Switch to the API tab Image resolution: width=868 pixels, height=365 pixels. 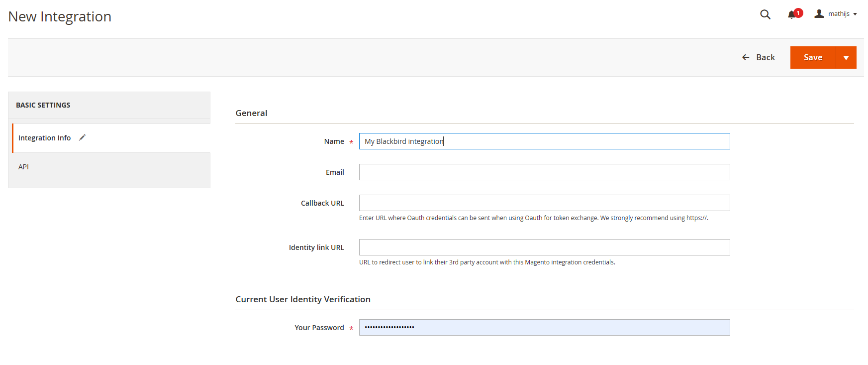pos(109,167)
